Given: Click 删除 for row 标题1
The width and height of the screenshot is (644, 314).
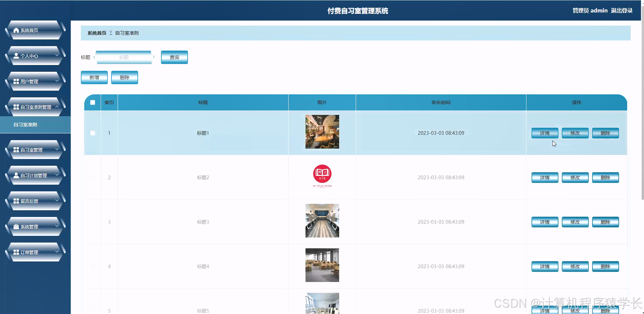Looking at the screenshot, I should click(606, 133).
